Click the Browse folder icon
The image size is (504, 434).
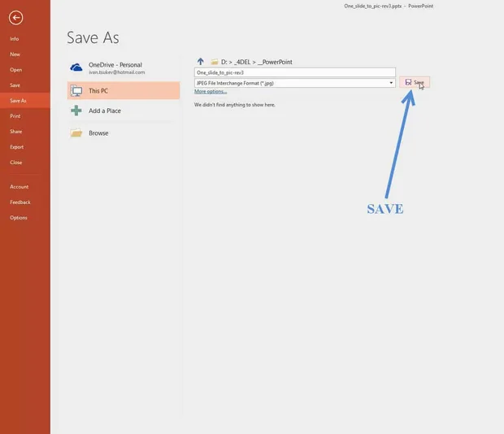(x=76, y=132)
